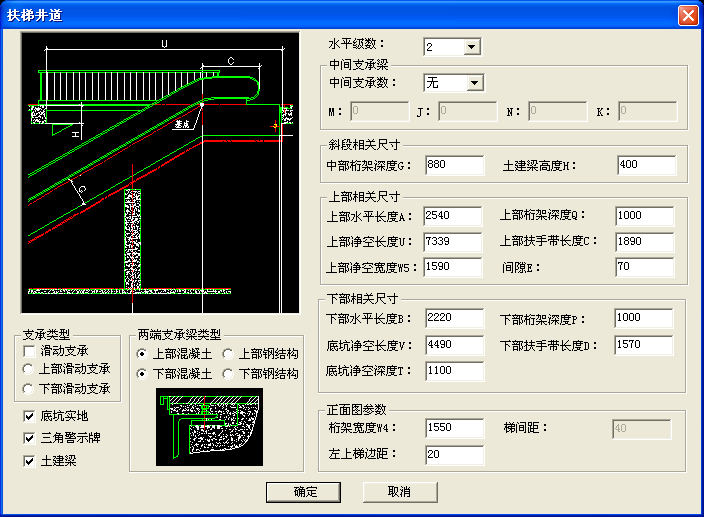This screenshot has height=517, width=704.
Task: Expand the 中间支承数 combo box
Action: (x=474, y=83)
